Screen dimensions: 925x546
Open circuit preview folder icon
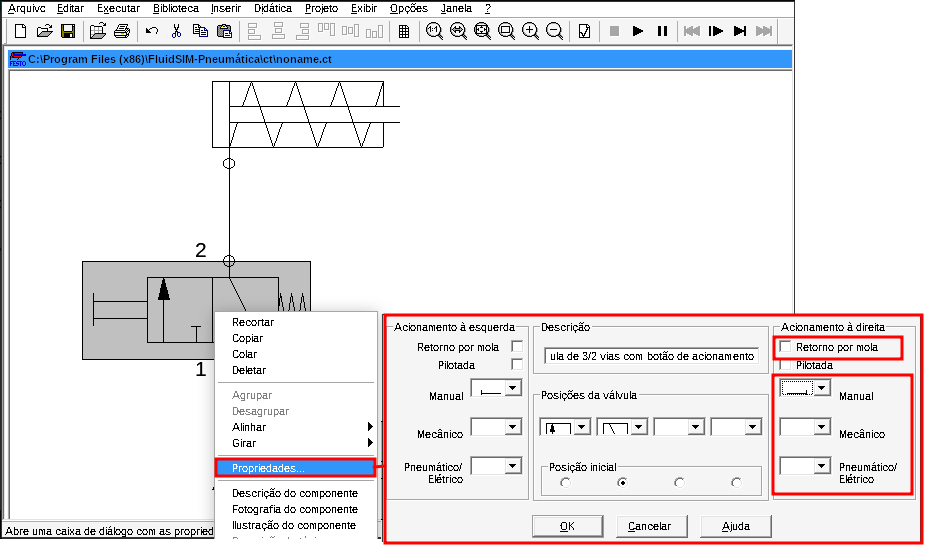point(98,31)
